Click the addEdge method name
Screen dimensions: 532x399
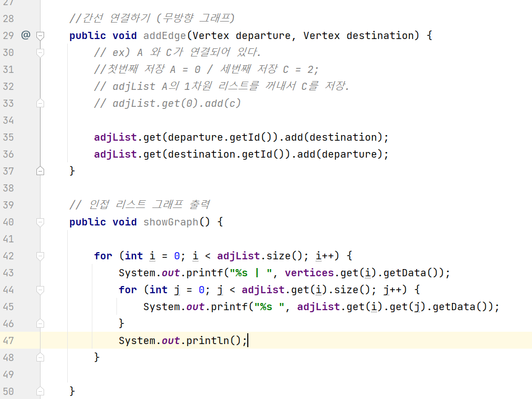165,35
